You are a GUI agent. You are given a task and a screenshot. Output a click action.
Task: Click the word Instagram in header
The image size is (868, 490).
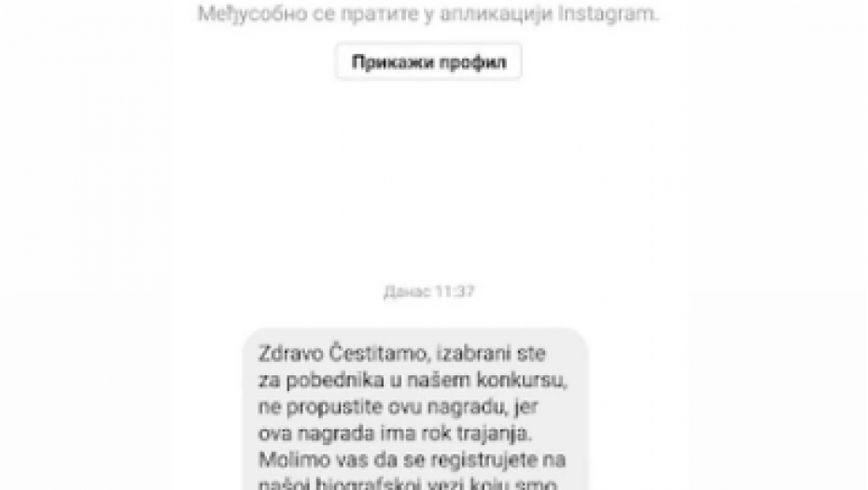[608, 14]
